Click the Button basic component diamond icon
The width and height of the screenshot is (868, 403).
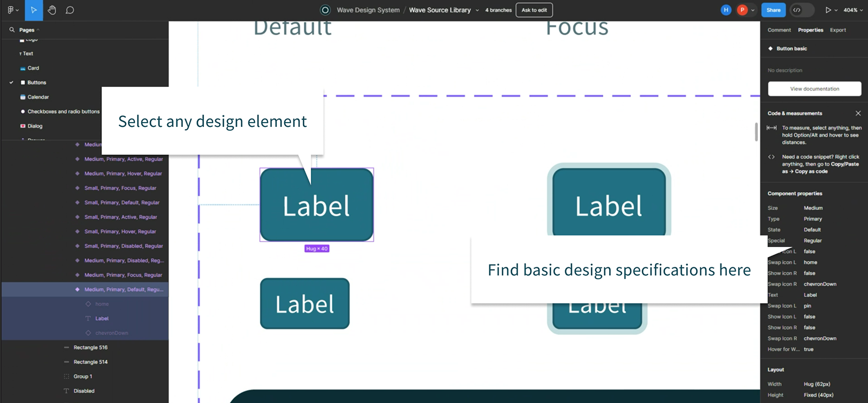pyautogui.click(x=770, y=48)
